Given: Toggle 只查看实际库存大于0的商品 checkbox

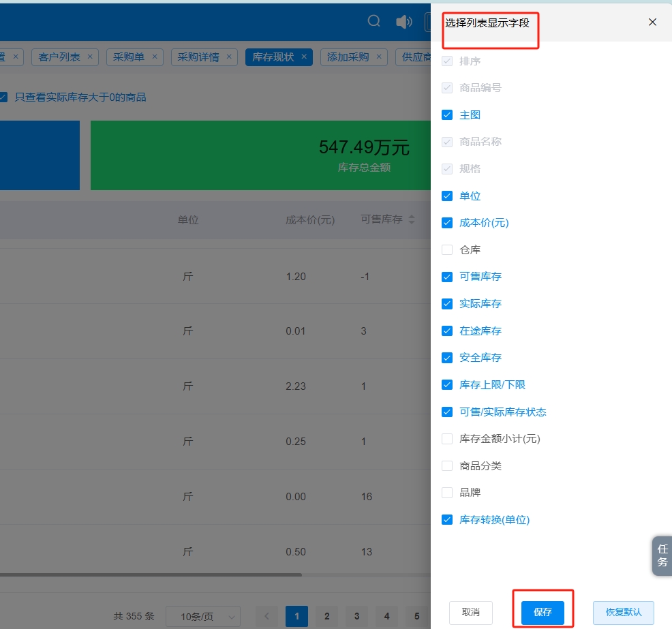Looking at the screenshot, I should (x=3, y=97).
